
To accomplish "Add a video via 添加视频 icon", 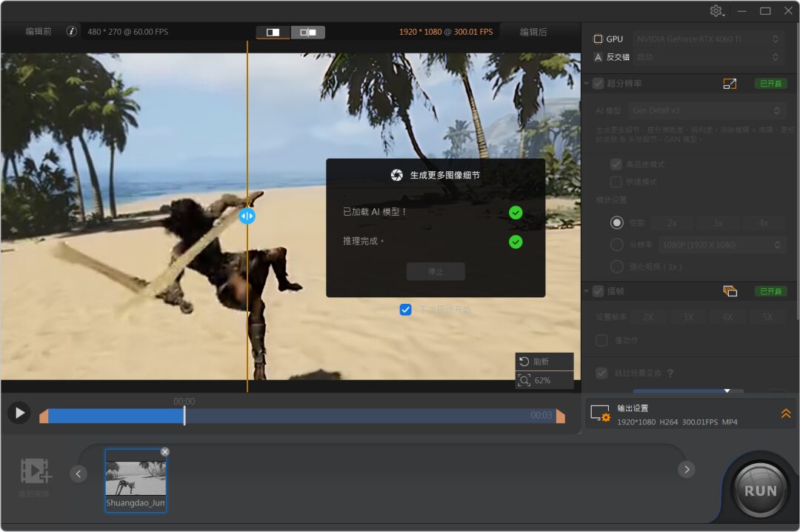I will pos(36,471).
